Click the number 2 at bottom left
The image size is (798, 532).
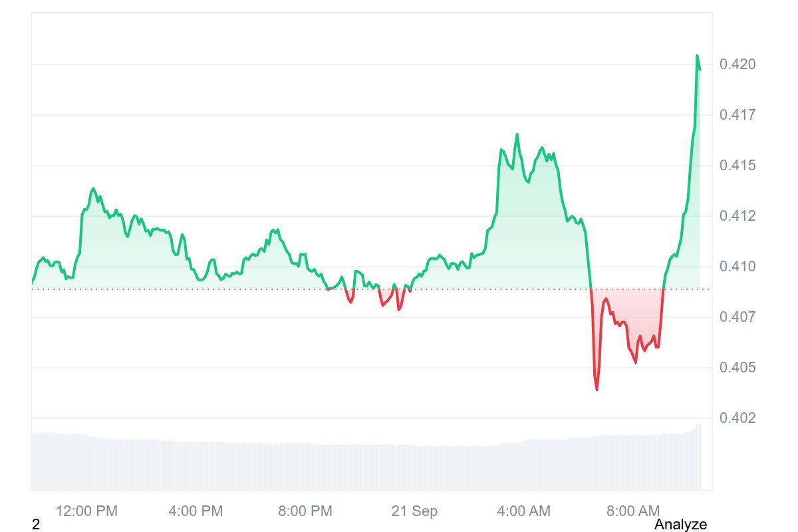point(36,525)
